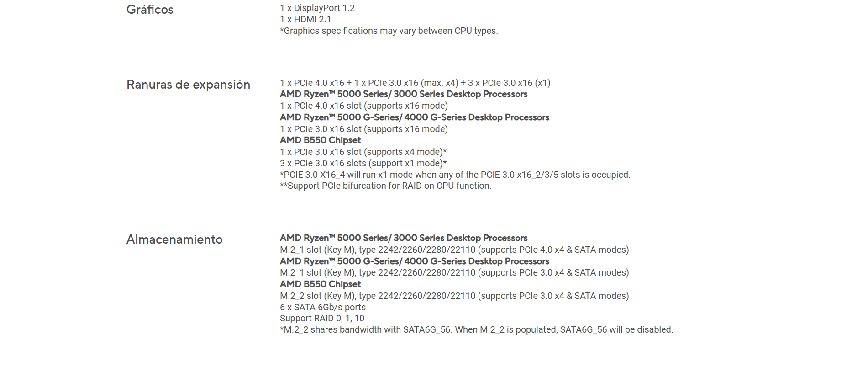The image size is (868, 372).
Task: Click the PCIe slot summary line
Action: point(415,83)
